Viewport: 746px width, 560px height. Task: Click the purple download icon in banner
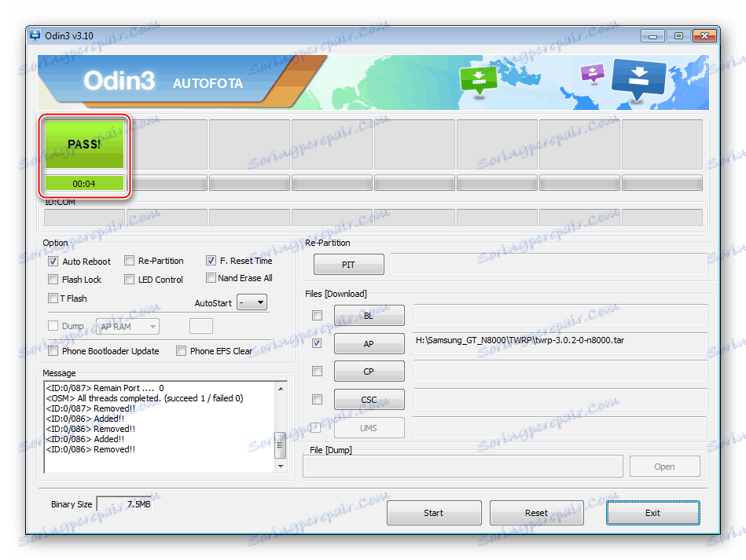pos(593,73)
